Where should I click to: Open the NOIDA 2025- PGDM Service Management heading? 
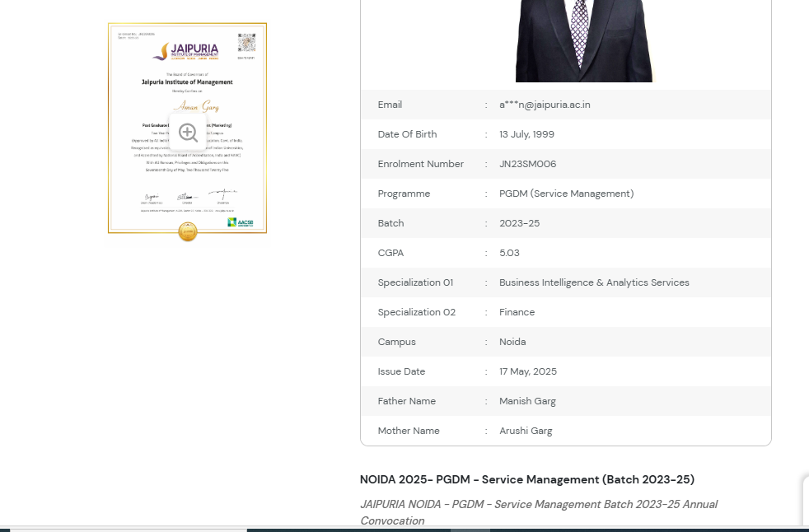tap(526, 479)
